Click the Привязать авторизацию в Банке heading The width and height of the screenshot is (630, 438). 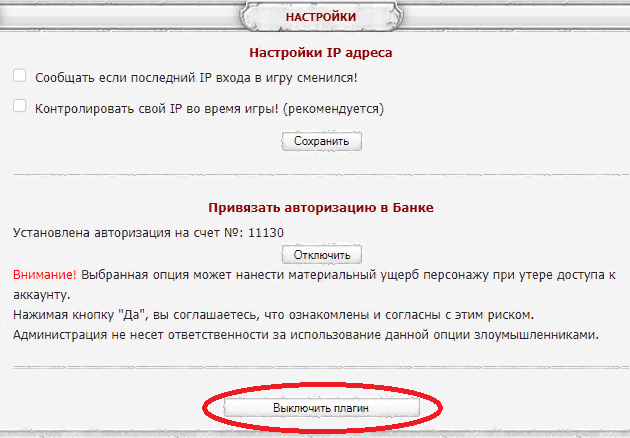(320, 207)
